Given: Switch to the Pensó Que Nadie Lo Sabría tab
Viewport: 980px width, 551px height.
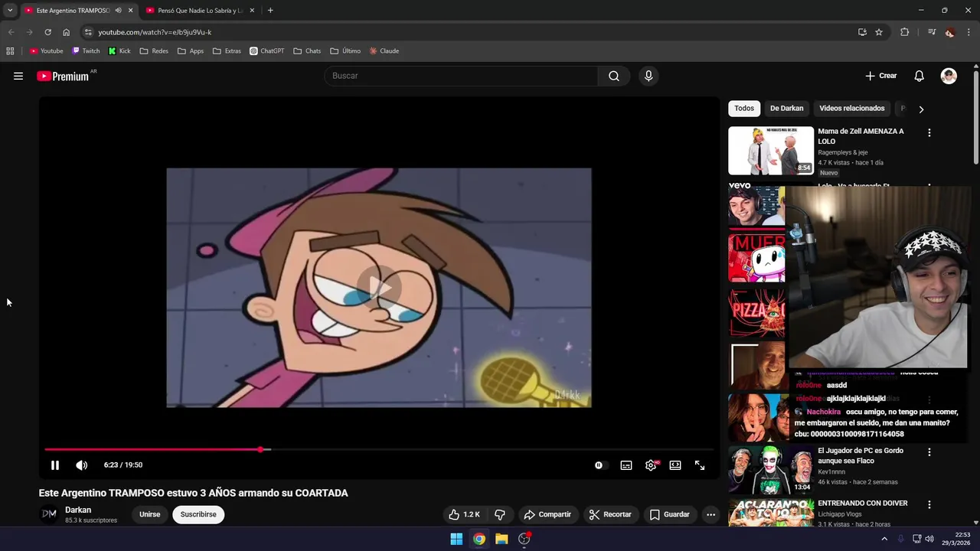Looking at the screenshot, I should click(x=200, y=11).
